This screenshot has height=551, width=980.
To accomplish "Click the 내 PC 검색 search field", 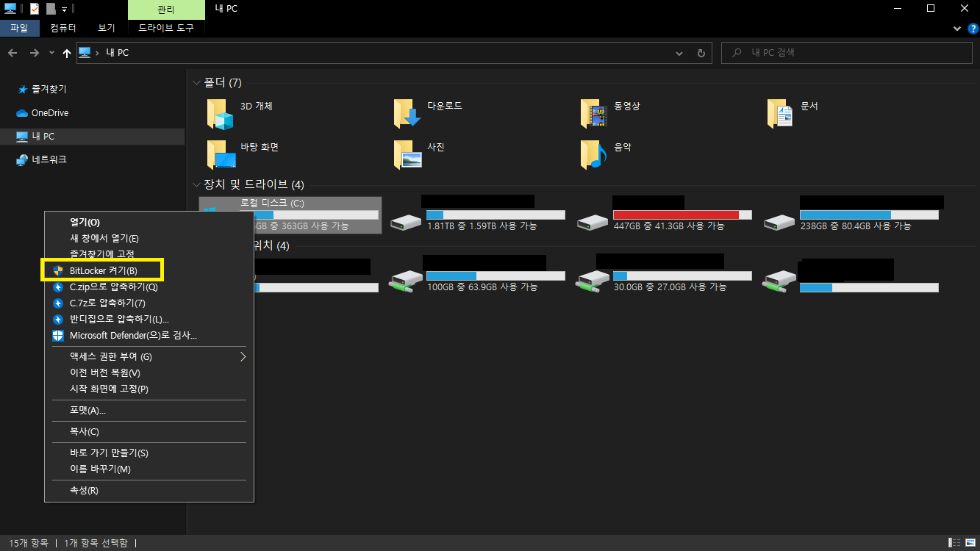I will (x=853, y=53).
